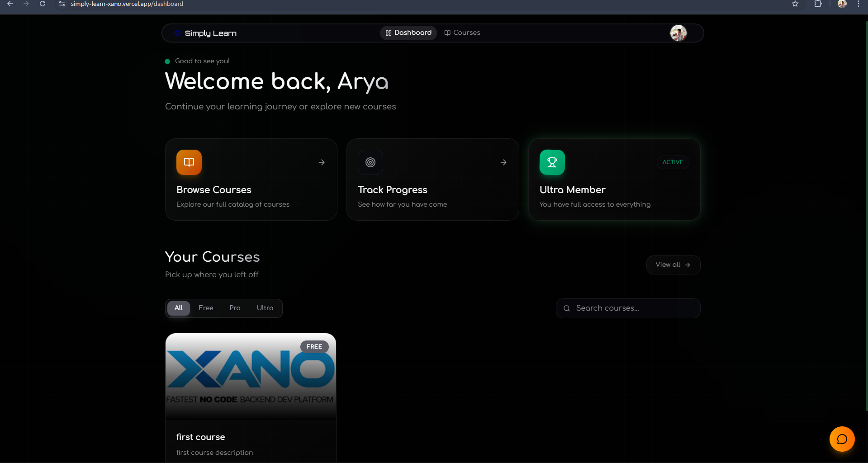Click the Track Progress target icon

[370, 162]
